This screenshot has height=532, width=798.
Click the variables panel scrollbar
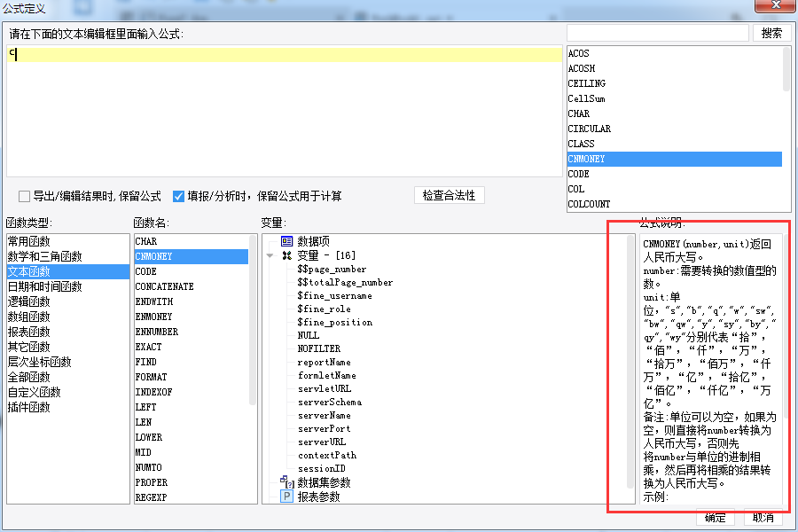tap(630, 362)
